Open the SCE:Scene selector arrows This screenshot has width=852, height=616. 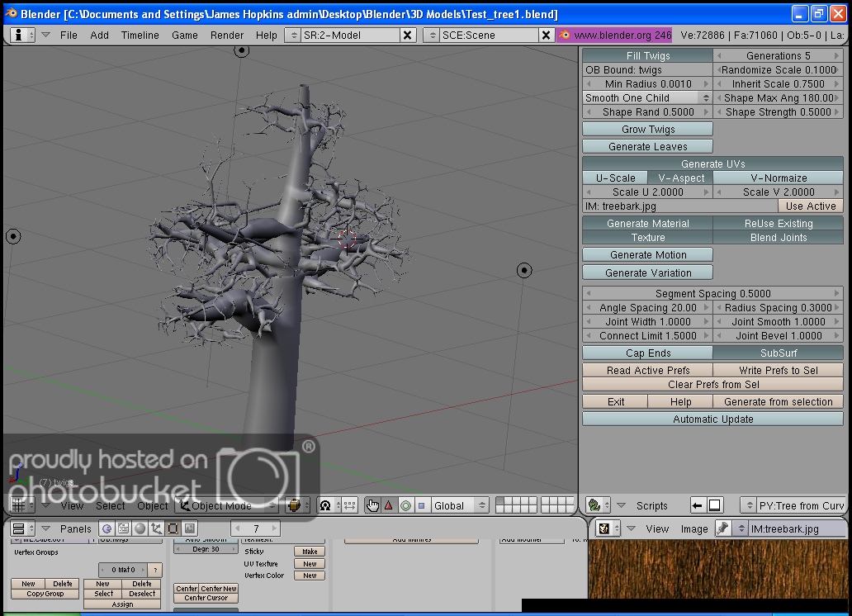[433, 36]
